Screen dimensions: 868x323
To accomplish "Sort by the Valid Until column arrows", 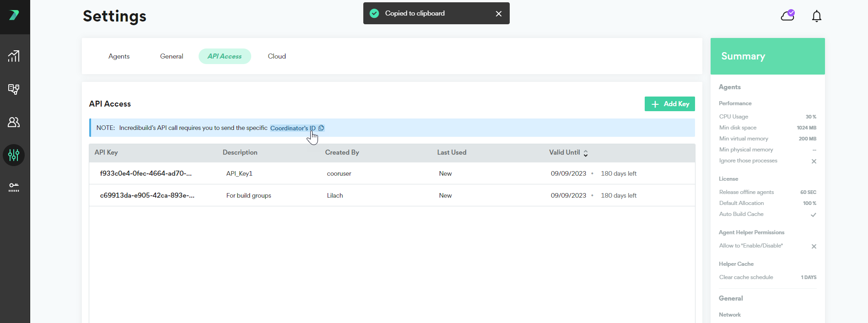I will click(585, 153).
